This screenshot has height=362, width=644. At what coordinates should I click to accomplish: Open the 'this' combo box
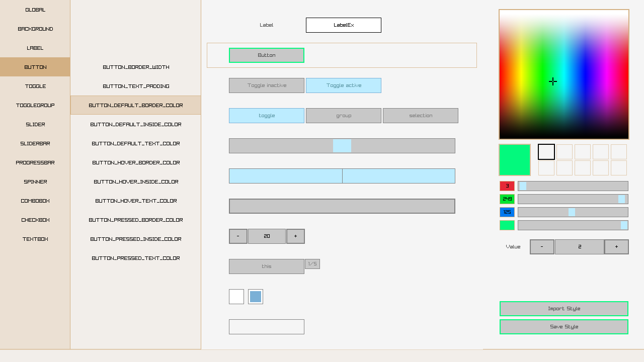click(x=267, y=266)
